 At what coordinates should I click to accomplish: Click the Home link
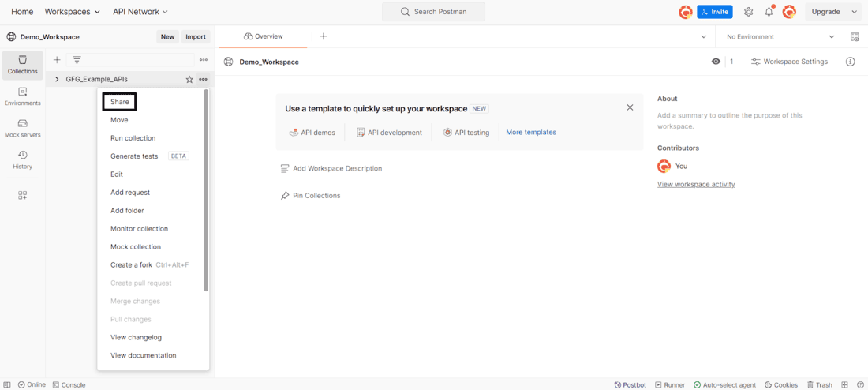[x=22, y=12]
